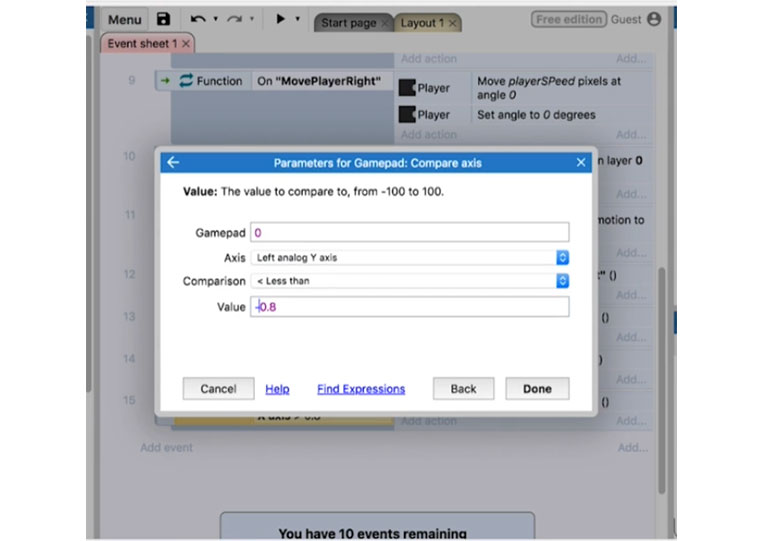This screenshot has width=763, height=541.
Task: Close the Layout 1 tab
Action: point(453,23)
